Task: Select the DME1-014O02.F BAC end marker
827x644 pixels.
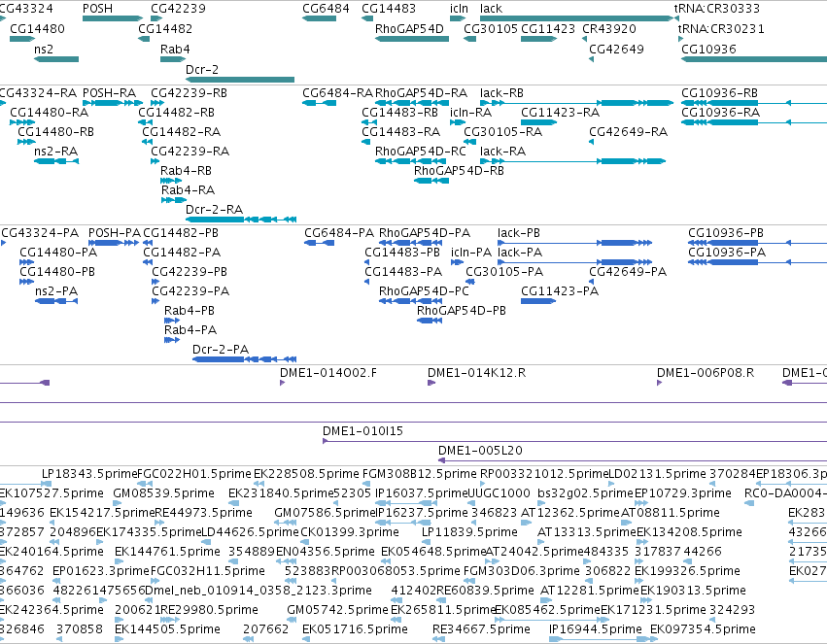Action: [x=282, y=383]
